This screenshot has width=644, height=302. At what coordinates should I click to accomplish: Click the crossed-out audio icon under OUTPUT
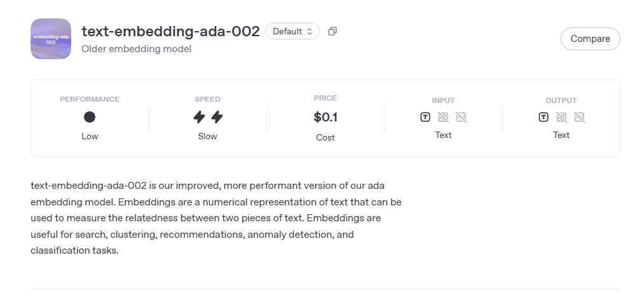(579, 117)
